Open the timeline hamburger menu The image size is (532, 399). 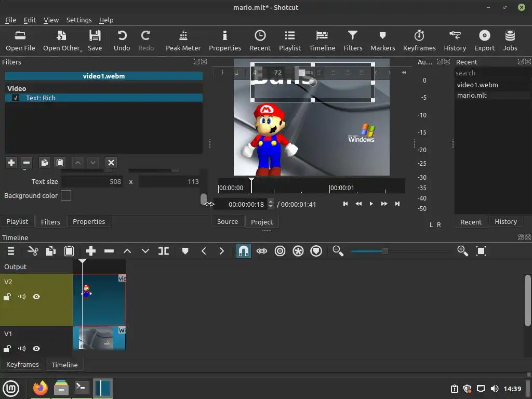(10, 251)
